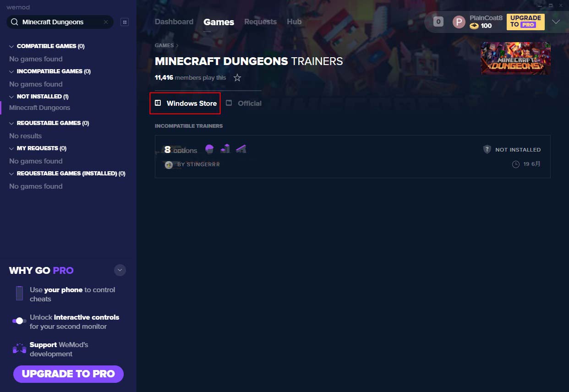The image size is (569, 392).
Task: Favorite the game with star icon
Action: click(237, 77)
